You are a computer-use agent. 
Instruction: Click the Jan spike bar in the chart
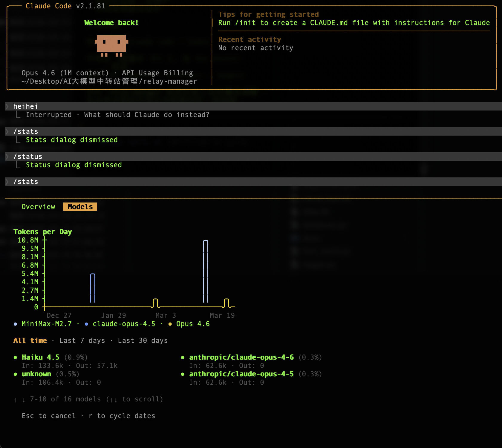coord(93,288)
